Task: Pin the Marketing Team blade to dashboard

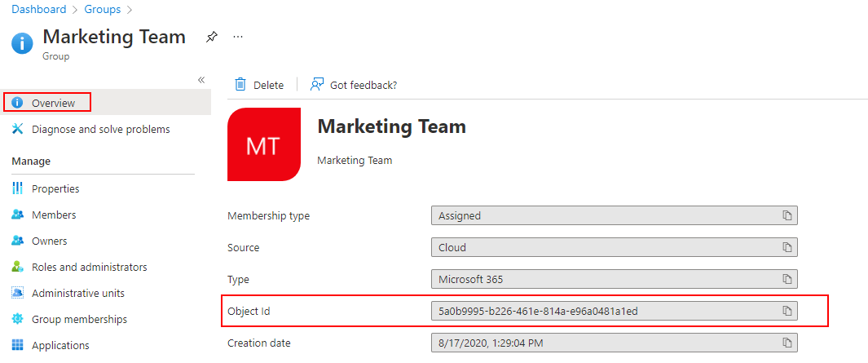Action: click(x=212, y=37)
